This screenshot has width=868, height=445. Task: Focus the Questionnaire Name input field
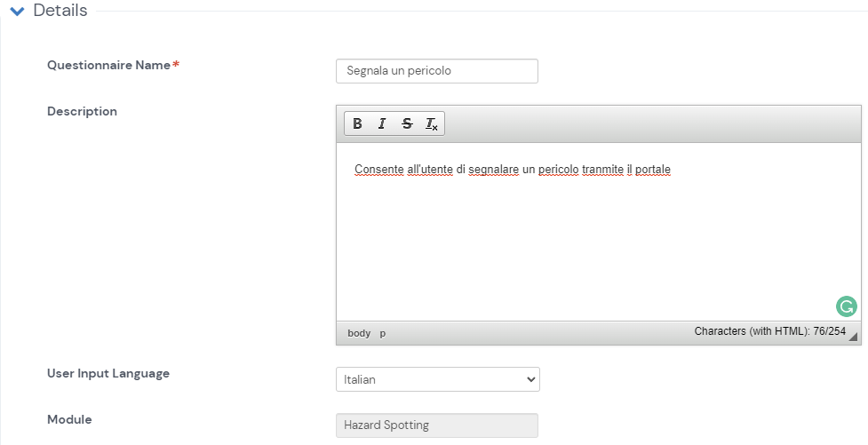[436, 71]
